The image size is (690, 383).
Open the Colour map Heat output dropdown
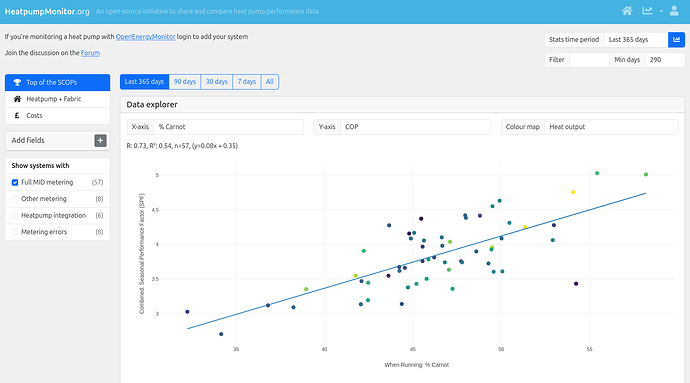611,127
